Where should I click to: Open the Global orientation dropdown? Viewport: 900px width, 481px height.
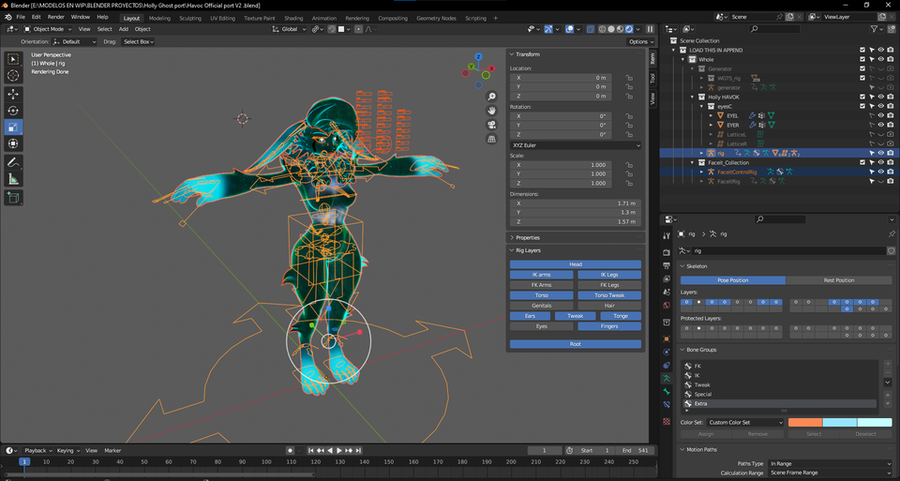tap(289, 29)
